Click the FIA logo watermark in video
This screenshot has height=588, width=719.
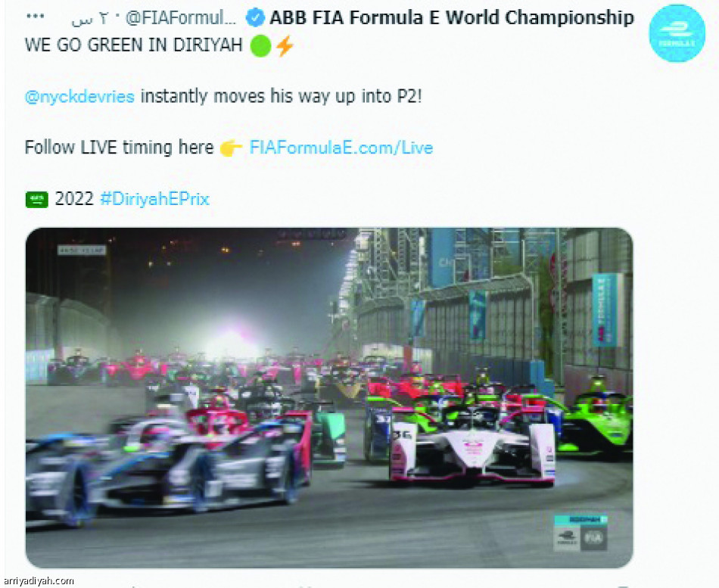coord(594,537)
